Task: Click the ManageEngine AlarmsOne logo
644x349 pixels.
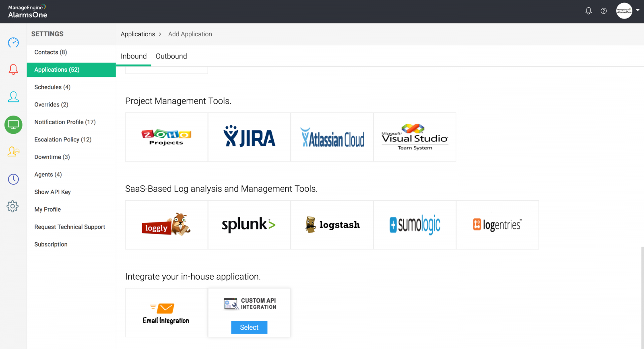Action: coord(27,11)
